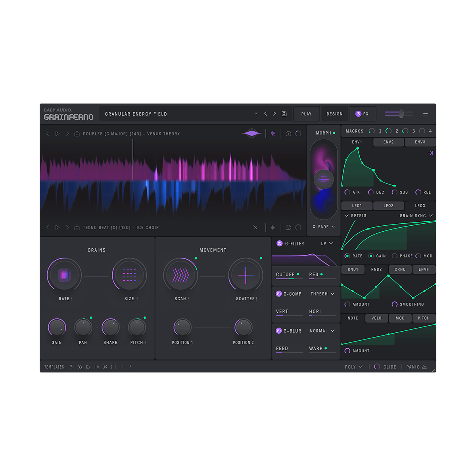Open the preset list dropdown chevron
Image resolution: width=476 pixels, height=476 pixels.
click(x=256, y=114)
